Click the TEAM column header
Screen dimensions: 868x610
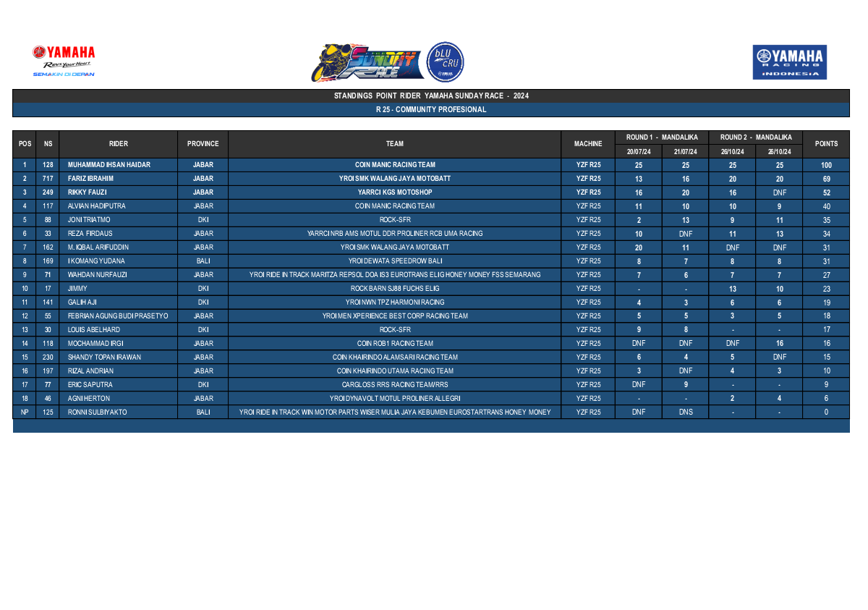(x=395, y=144)
